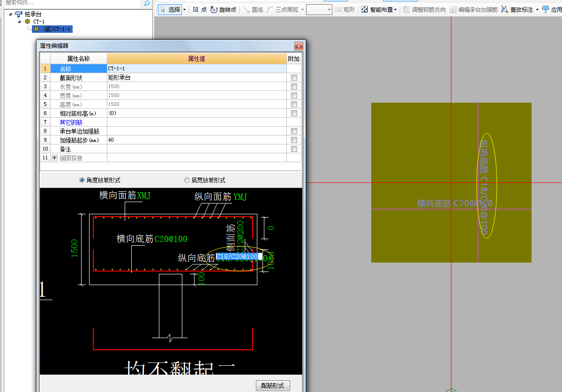Click the vertical 纵向底筋 label on the canvas
The image size is (562, 392).
coord(484,187)
